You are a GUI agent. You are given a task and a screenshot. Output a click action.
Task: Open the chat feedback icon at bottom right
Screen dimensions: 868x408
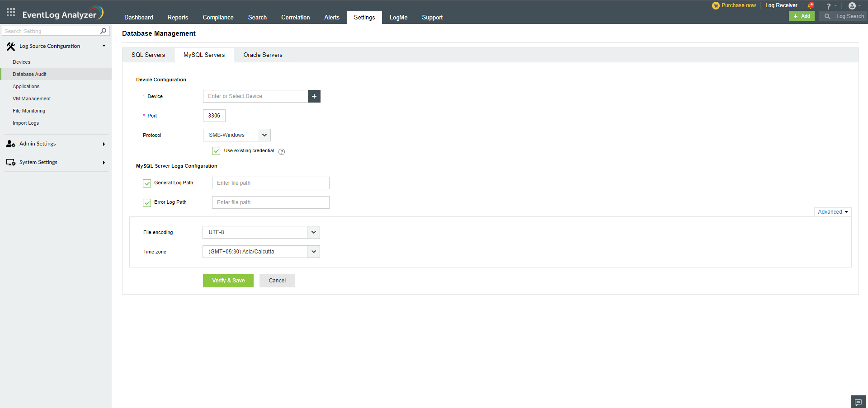click(858, 402)
